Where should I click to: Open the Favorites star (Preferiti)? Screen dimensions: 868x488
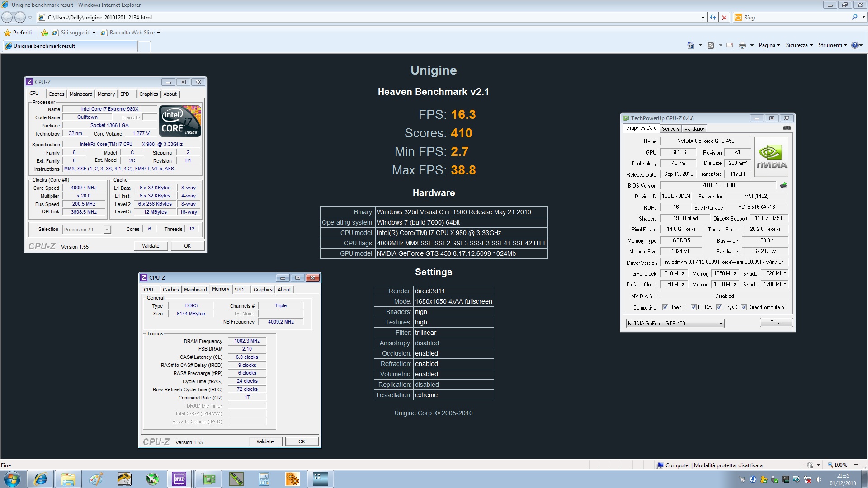(x=18, y=33)
